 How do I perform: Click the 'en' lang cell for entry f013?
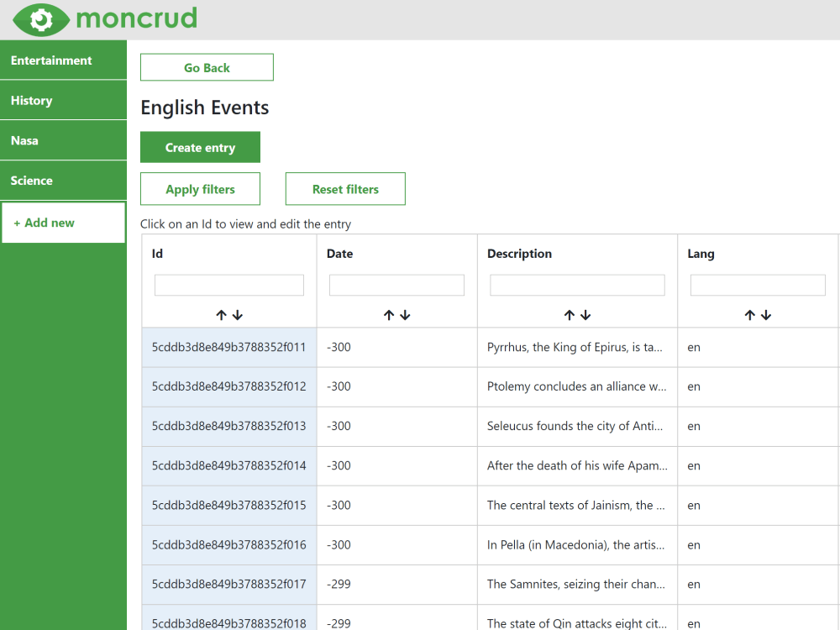pyautogui.click(x=694, y=427)
